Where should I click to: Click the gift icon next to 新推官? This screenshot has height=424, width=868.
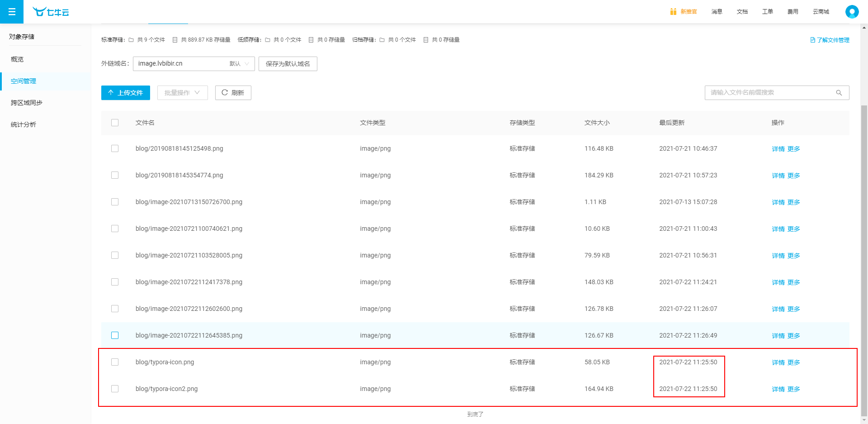pyautogui.click(x=673, y=12)
